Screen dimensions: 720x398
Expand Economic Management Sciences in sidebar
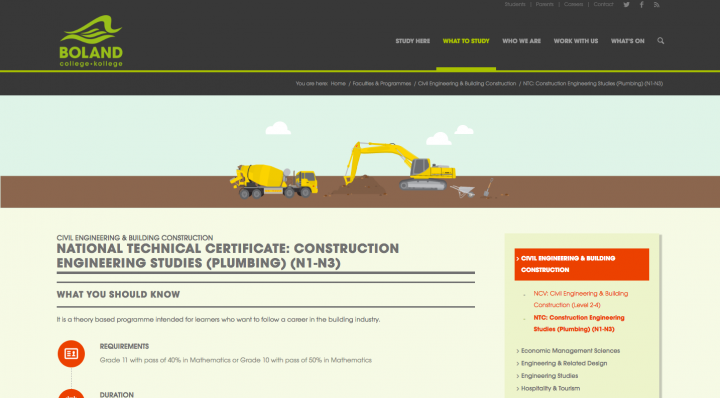pos(570,351)
